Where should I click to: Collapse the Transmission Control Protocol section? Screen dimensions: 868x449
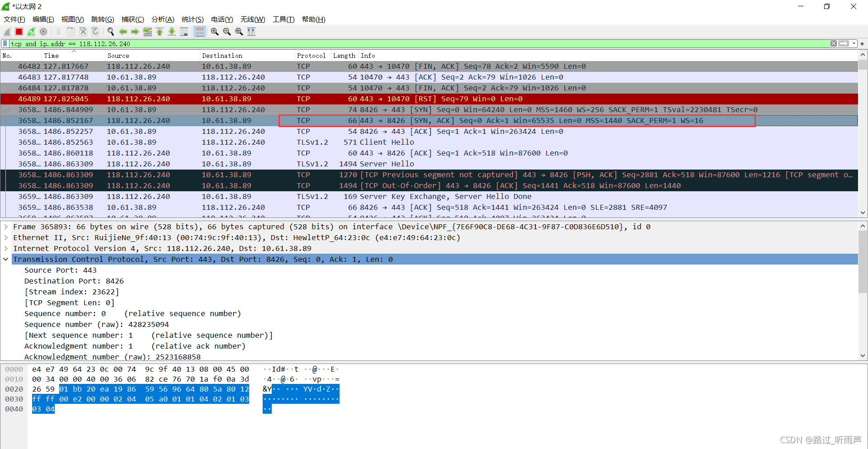(6, 260)
